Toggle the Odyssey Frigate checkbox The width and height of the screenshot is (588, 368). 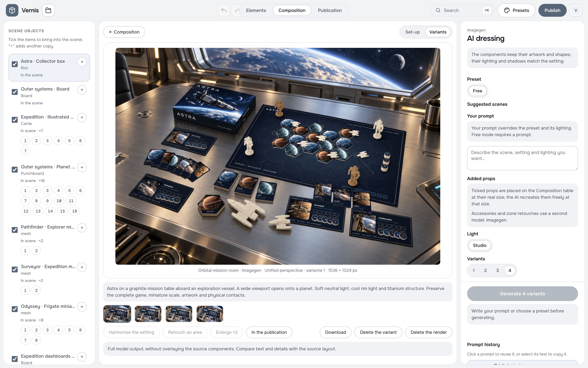click(x=15, y=309)
